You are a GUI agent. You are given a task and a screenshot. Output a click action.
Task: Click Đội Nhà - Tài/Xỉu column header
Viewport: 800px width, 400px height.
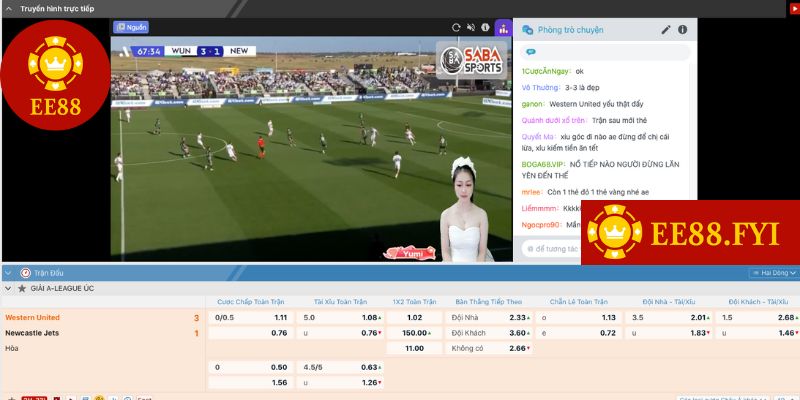point(669,302)
